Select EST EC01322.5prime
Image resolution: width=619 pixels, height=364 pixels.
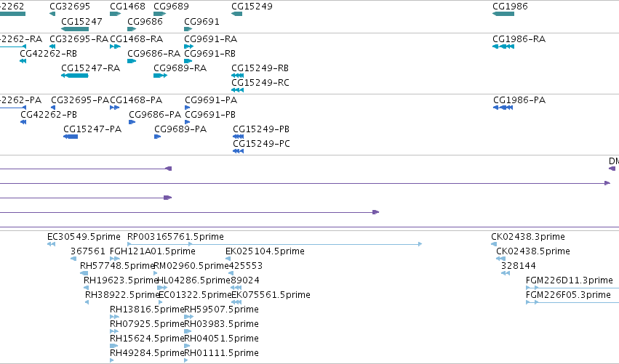[195, 295]
